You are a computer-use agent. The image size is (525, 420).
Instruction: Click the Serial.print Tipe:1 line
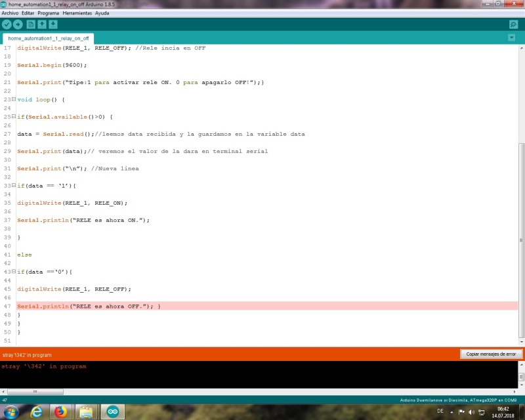pyautogui.click(x=140, y=83)
